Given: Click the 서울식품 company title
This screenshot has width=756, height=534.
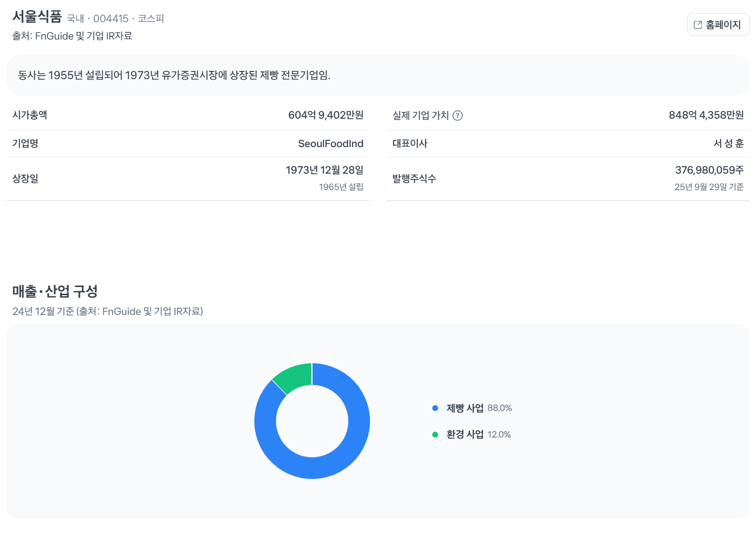Looking at the screenshot, I should 37,16.
